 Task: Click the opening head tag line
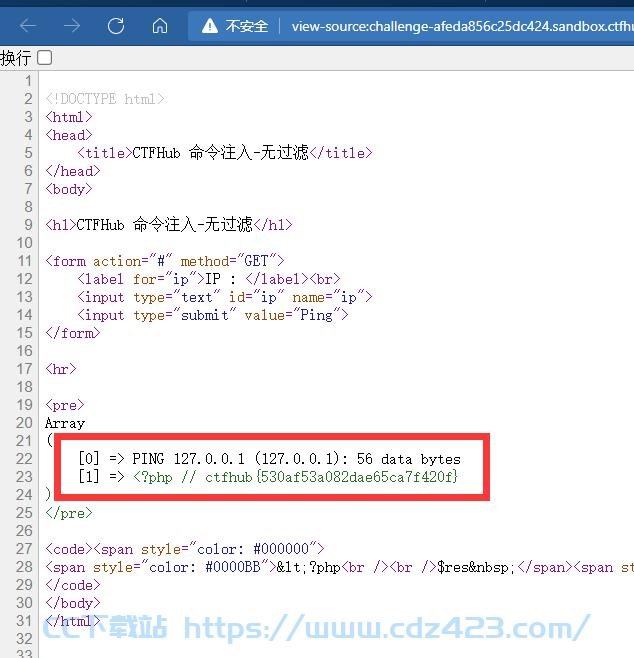[x=69, y=135]
